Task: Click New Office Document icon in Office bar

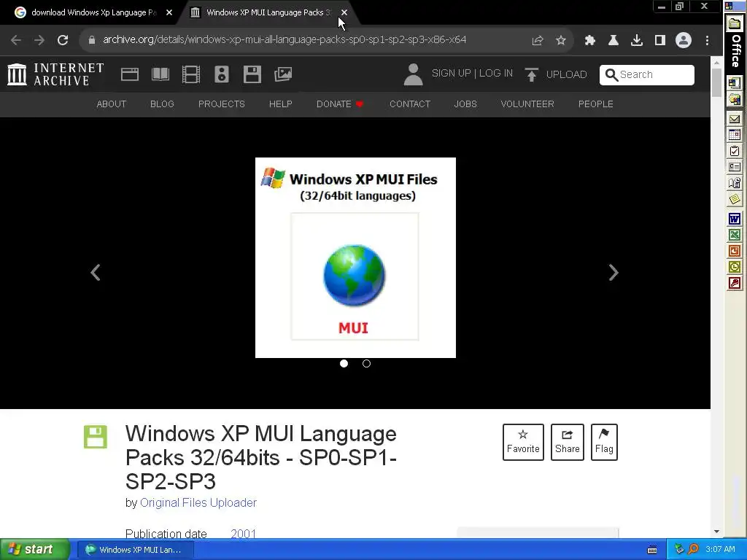Action: [x=734, y=83]
